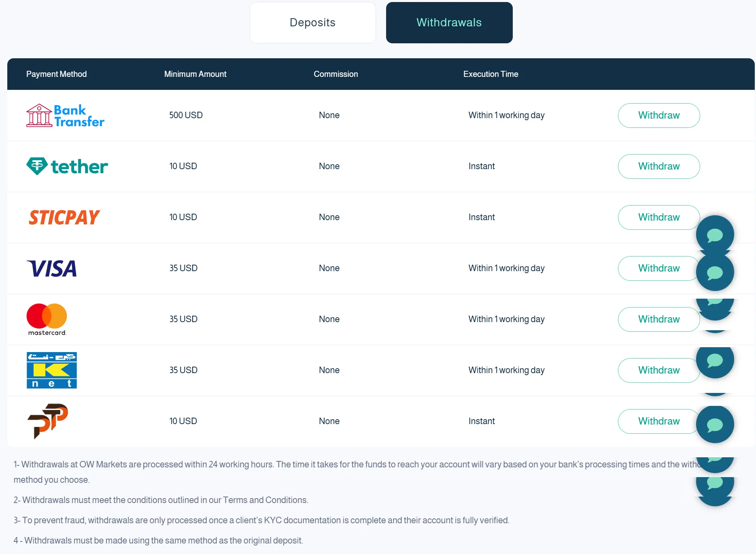Click 35 USD in the VISA row
Screen dimensions: 756x554
(x=183, y=268)
